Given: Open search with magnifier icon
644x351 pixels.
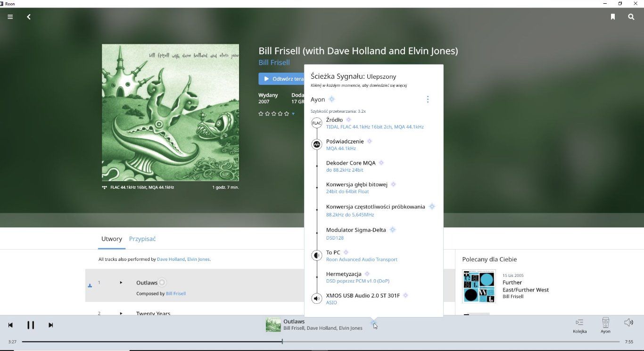Looking at the screenshot, I should click(x=631, y=17).
